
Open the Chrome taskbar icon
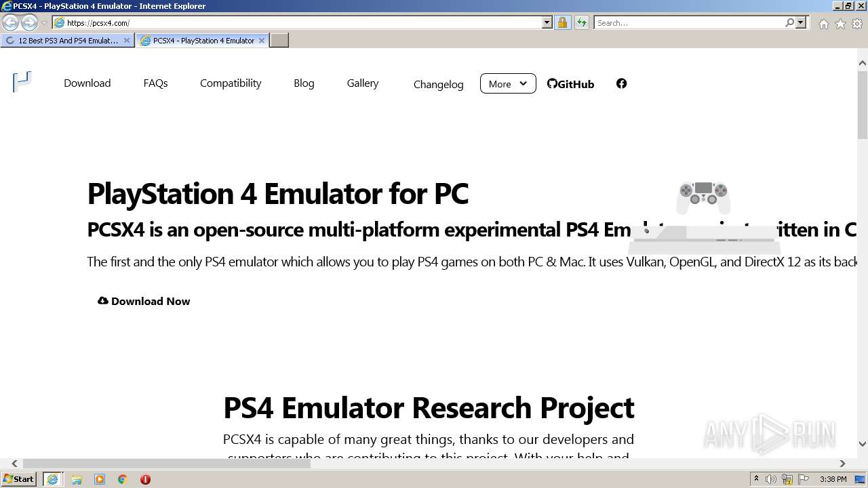123,479
